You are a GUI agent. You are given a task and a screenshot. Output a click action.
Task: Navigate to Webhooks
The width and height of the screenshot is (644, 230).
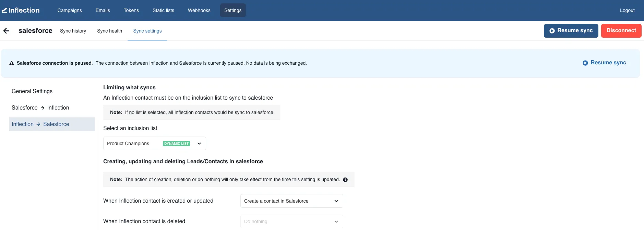pos(199,10)
